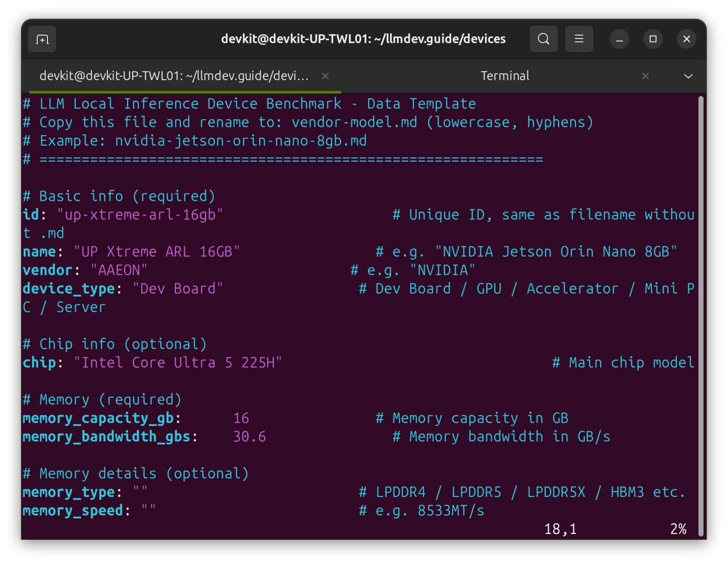Place cursor on the "up-xtreme-arl-16gb" id value

click(x=140, y=215)
